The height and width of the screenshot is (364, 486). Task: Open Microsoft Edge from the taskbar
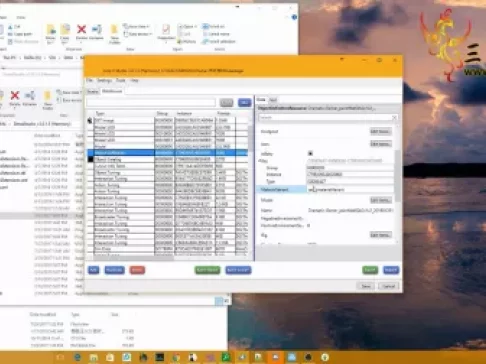(77, 357)
